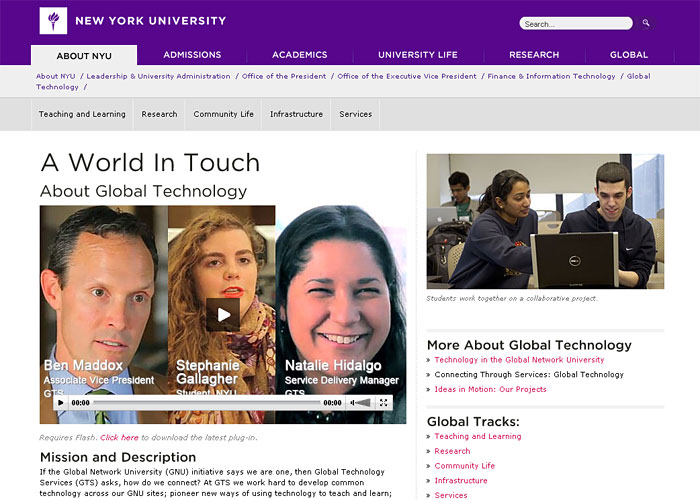Select Services submenu item
Screen dimensions: 700x500
tap(355, 114)
